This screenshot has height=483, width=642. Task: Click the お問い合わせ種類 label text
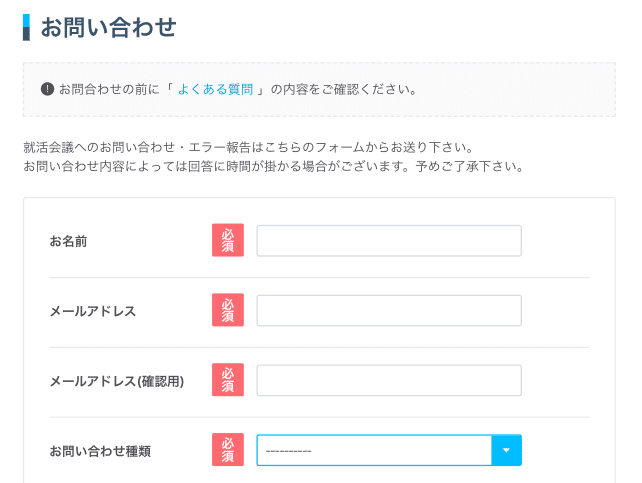pyautogui.click(x=100, y=451)
